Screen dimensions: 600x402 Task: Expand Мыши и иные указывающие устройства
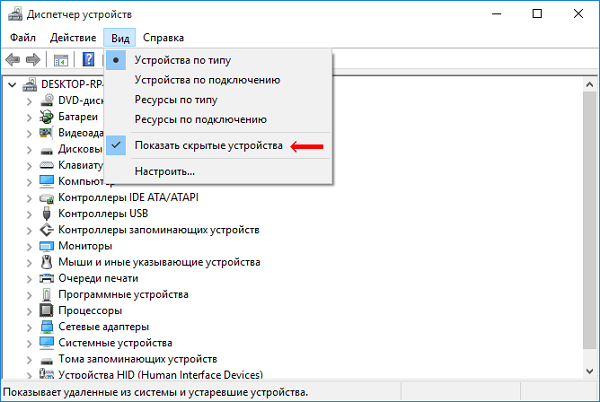click(x=28, y=262)
